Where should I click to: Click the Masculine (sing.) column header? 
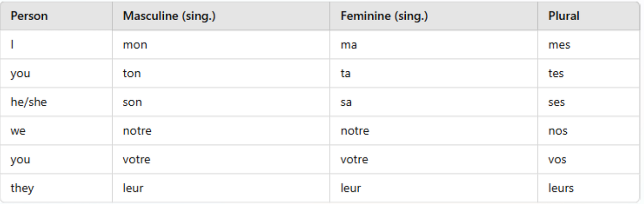pyautogui.click(x=221, y=16)
